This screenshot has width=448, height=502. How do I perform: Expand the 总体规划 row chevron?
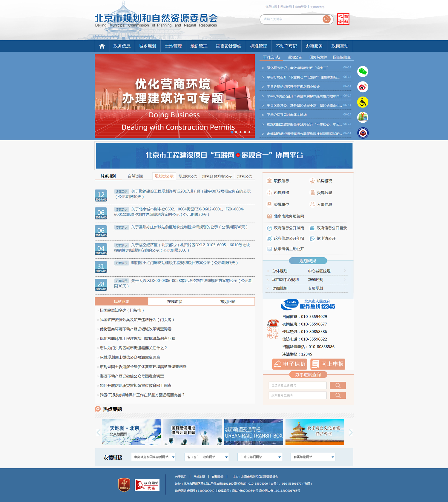tap(345, 271)
